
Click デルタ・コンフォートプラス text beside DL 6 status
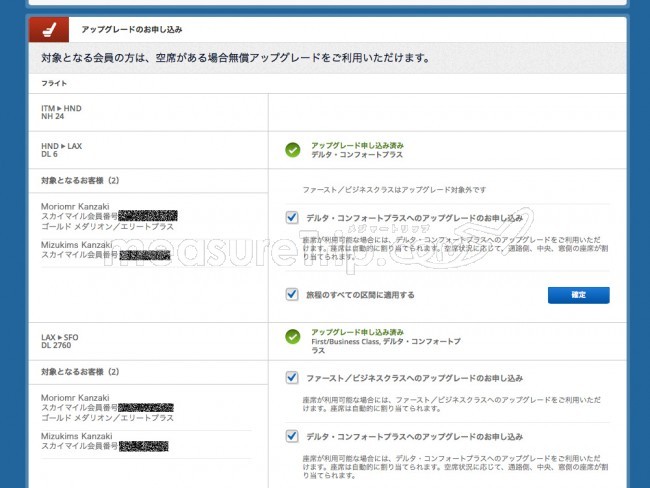[x=357, y=155]
